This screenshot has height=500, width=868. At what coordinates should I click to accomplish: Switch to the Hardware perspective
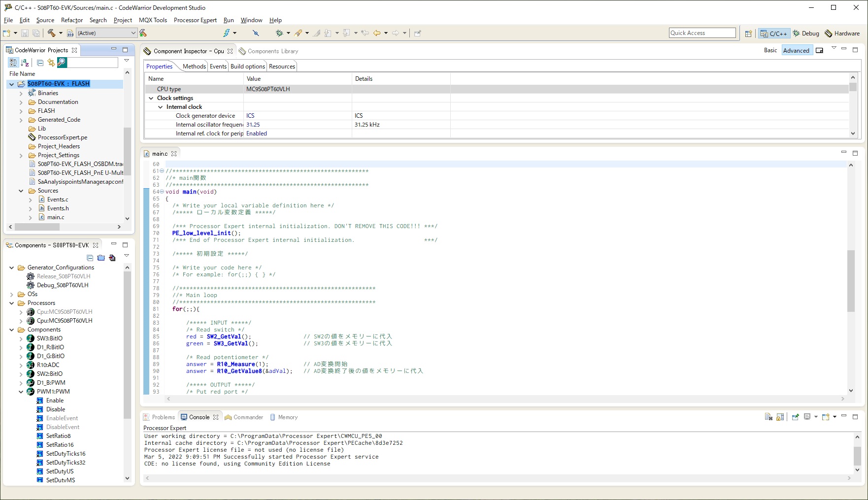(x=842, y=33)
